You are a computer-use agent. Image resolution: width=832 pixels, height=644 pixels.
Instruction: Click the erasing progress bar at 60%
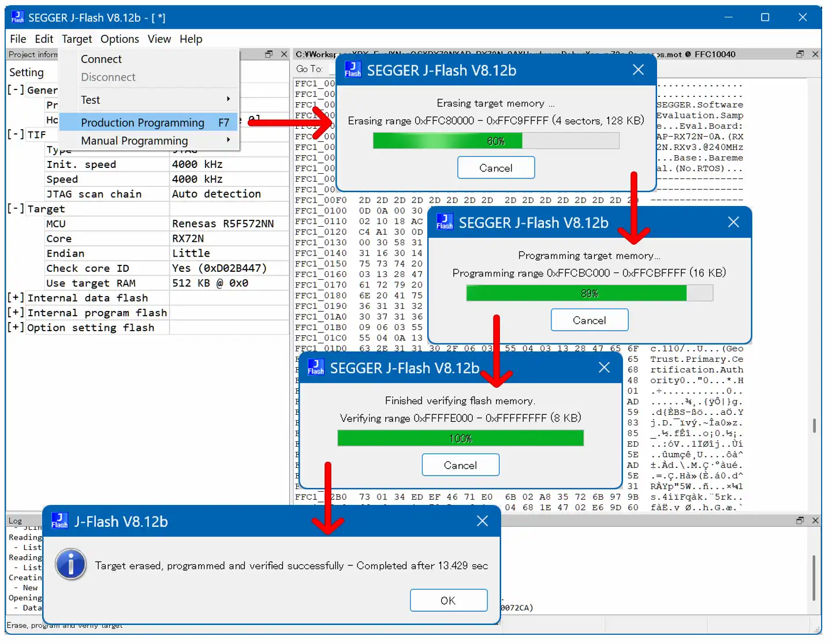click(x=496, y=141)
